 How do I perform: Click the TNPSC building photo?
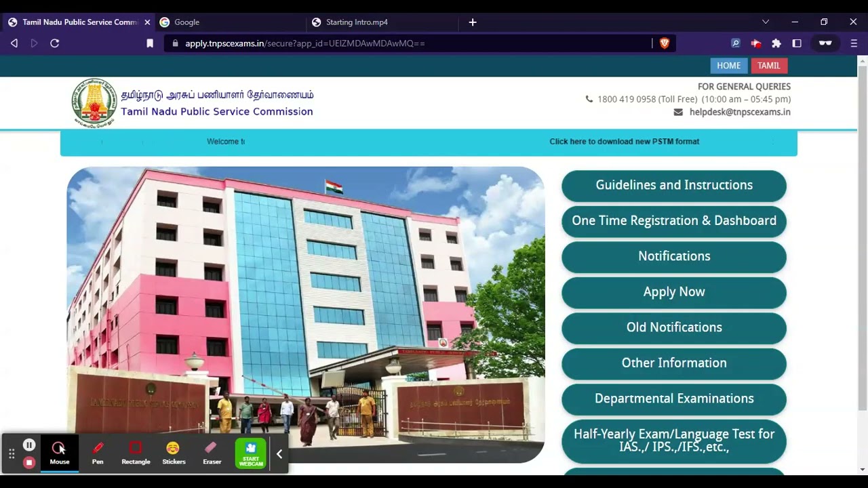(306, 314)
